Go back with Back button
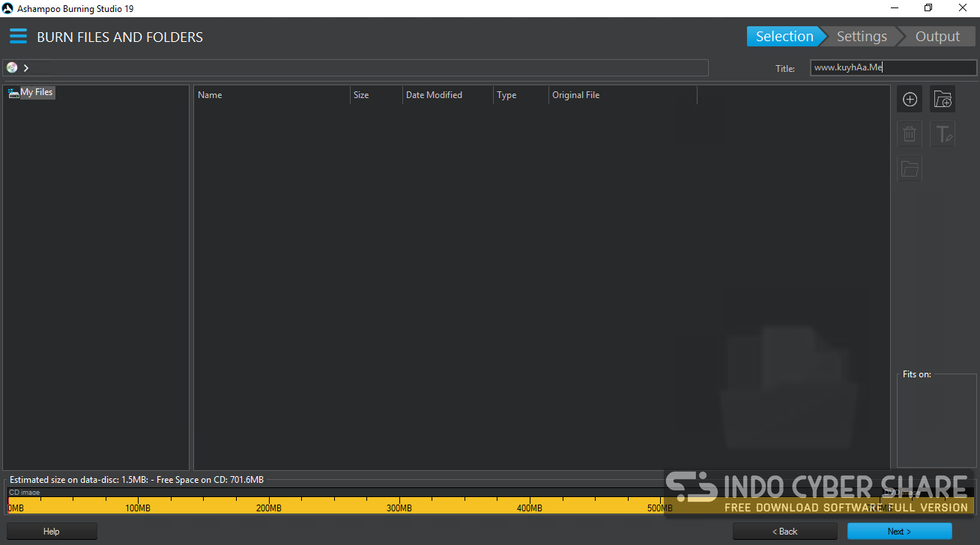 tap(784, 532)
